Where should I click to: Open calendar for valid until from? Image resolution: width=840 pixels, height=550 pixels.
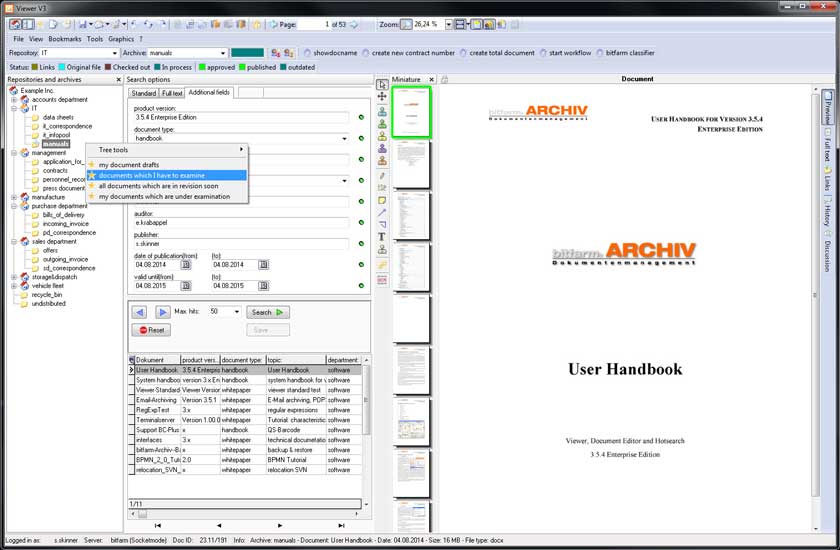point(185,285)
